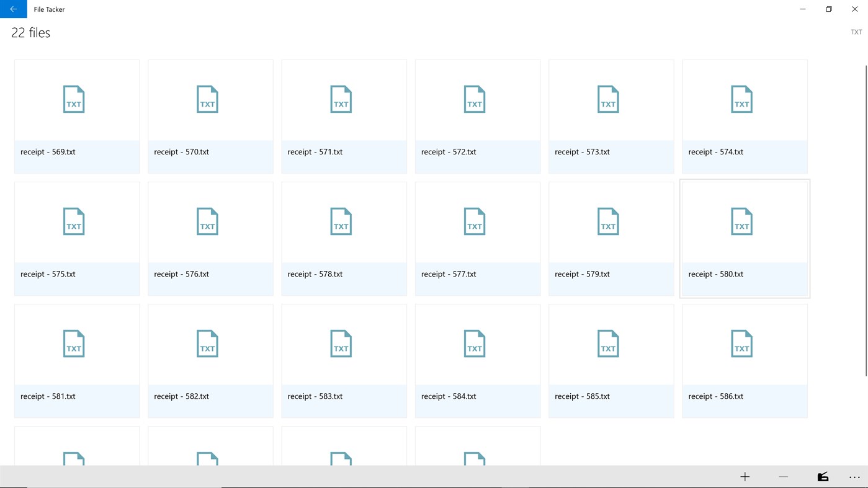The width and height of the screenshot is (868, 488).
Task: Click TXT icon of receipt - 575.txt
Action: tap(74, 221)
